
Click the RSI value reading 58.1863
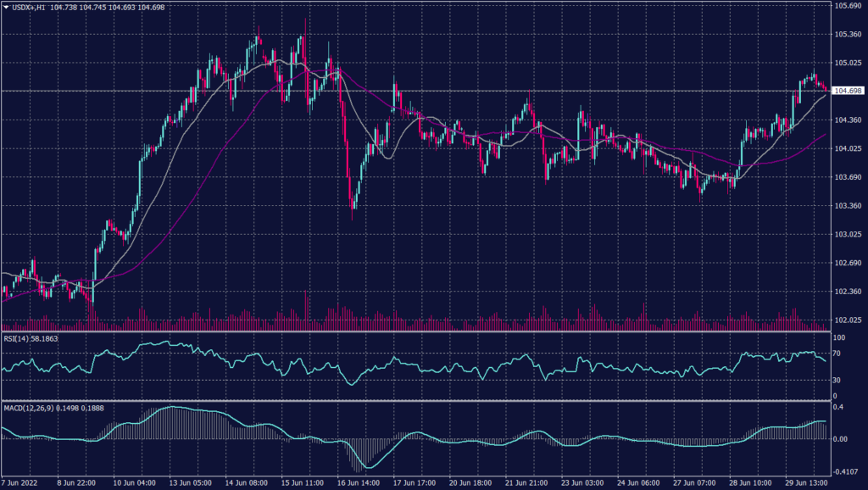45,337
